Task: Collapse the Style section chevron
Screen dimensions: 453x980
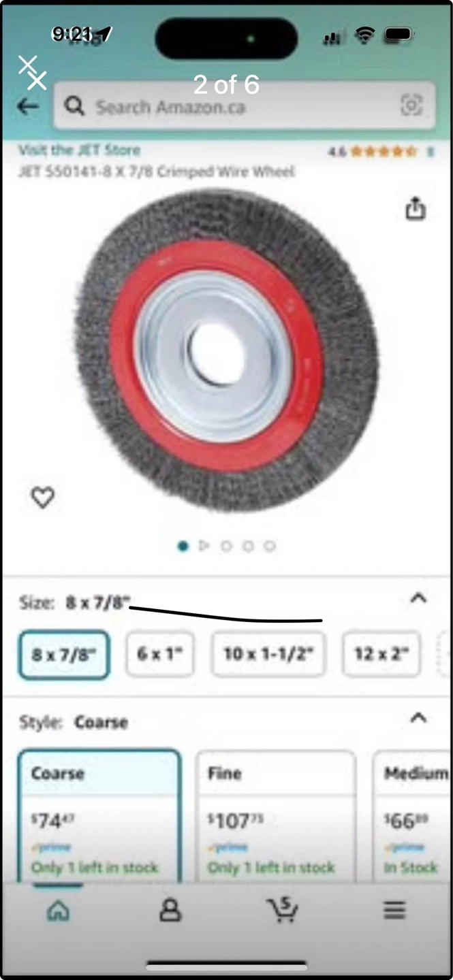Action: click(418, 718)
